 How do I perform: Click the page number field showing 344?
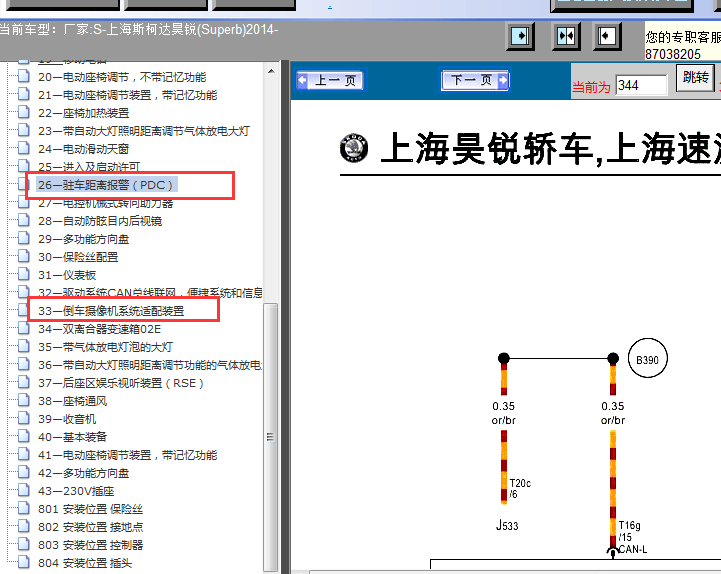click(641, 85)
